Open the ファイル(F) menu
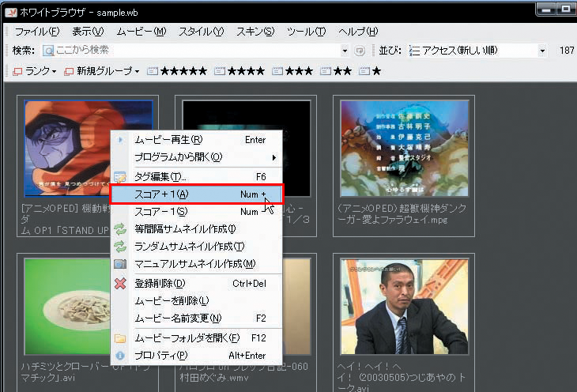Image resolution: width=577 pixels, height=392 pixels. click(37, 32)
